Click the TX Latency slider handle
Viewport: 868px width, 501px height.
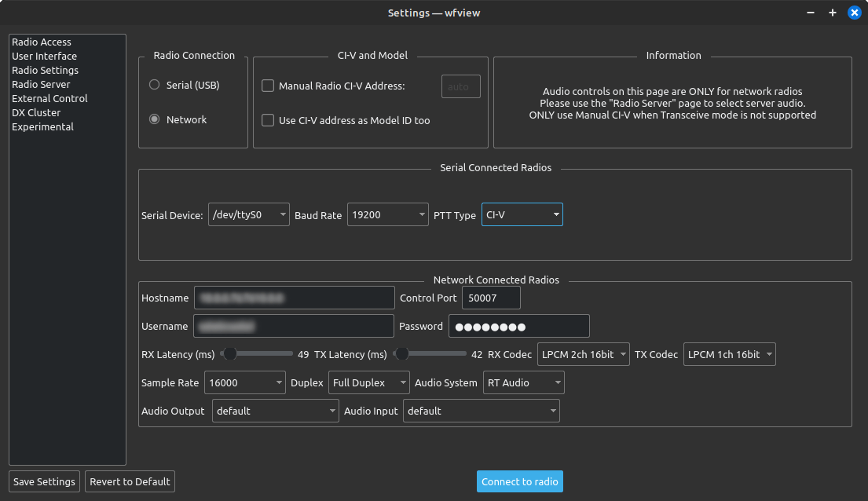(402, 353)
